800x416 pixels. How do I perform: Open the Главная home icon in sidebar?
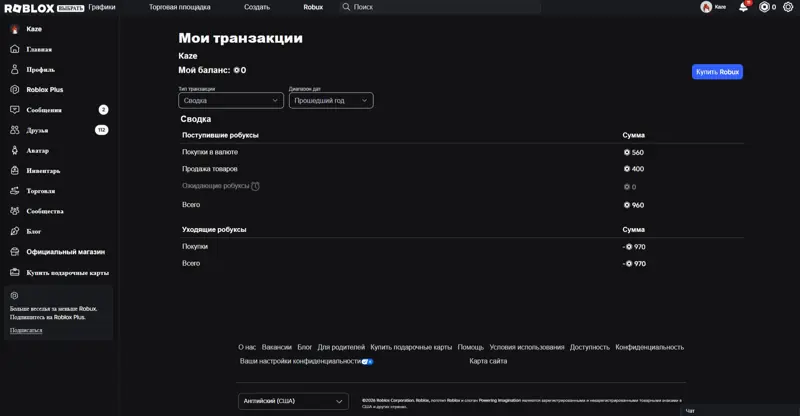point(15,49)
